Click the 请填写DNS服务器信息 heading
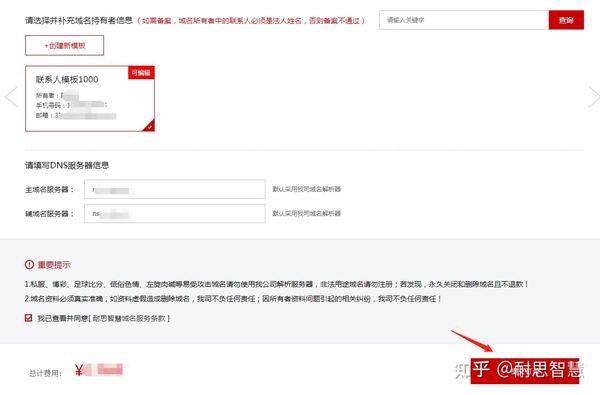Viewport: 600px width, 395px height. coord(67,165)
